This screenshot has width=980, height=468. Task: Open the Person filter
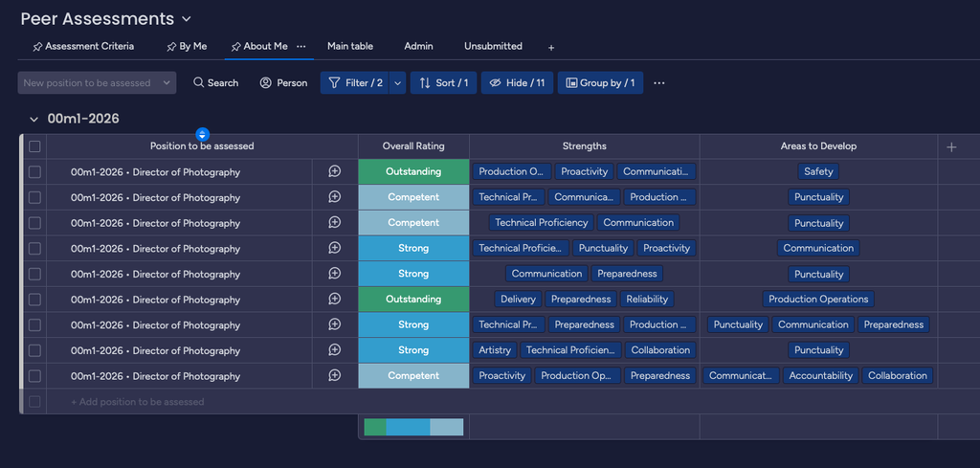283,83
